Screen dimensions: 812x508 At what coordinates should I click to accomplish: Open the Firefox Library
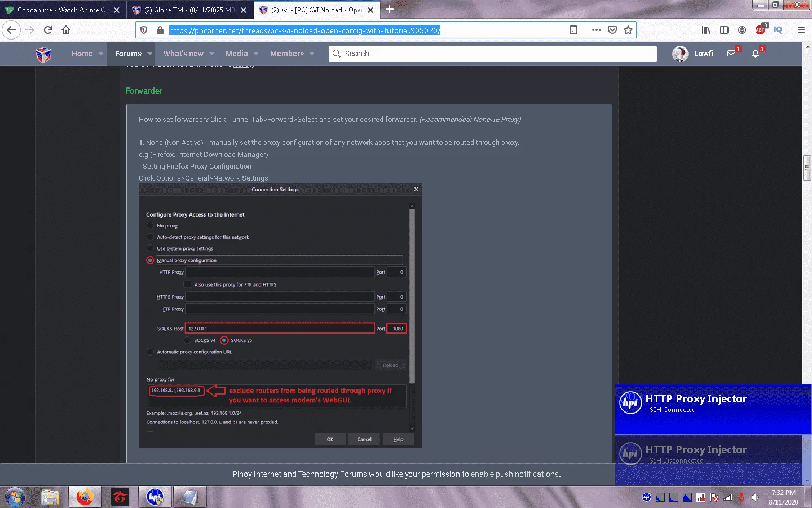(706, 30)
